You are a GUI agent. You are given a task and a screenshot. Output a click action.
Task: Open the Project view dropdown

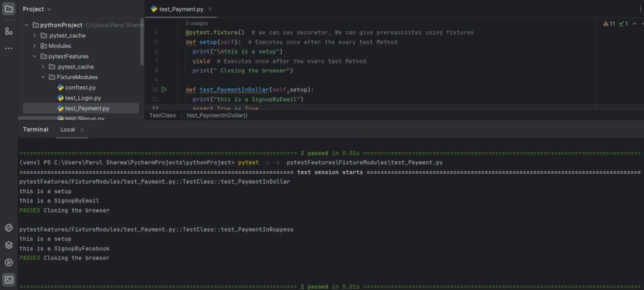coord(37,9)
